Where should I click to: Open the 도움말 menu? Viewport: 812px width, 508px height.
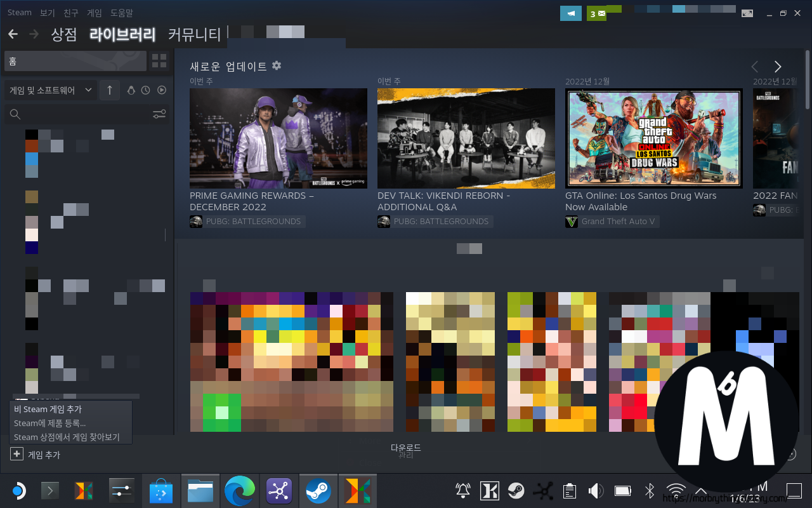(122, 13)
